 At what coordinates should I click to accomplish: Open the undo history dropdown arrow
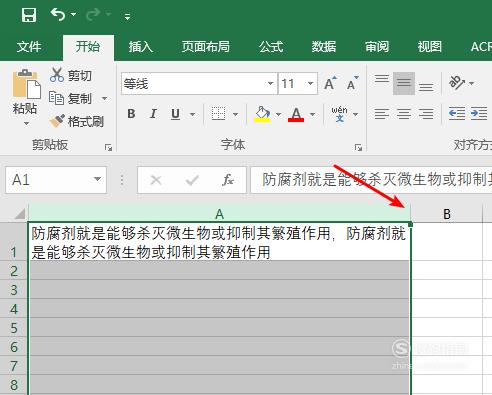(73, 14)
